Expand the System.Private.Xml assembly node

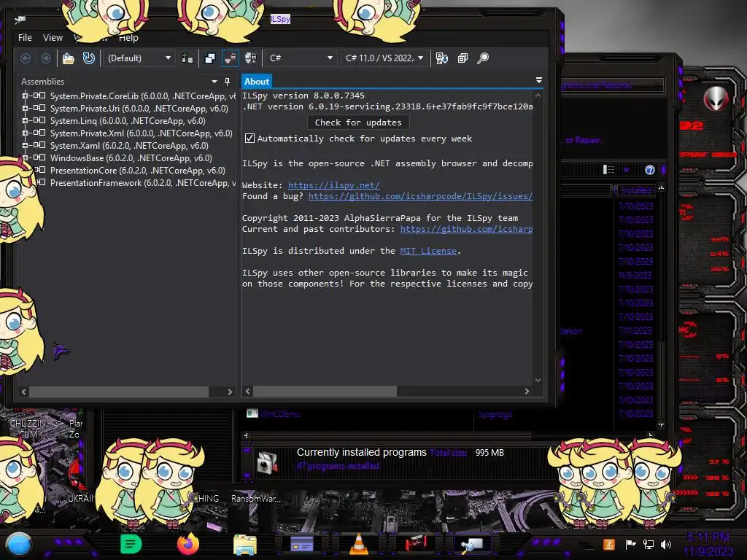(25, 133)
